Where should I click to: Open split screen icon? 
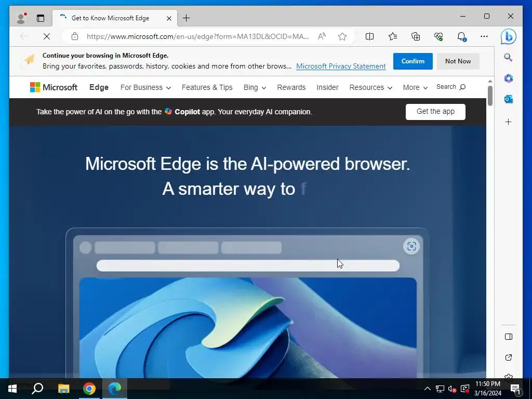(369, 36)
